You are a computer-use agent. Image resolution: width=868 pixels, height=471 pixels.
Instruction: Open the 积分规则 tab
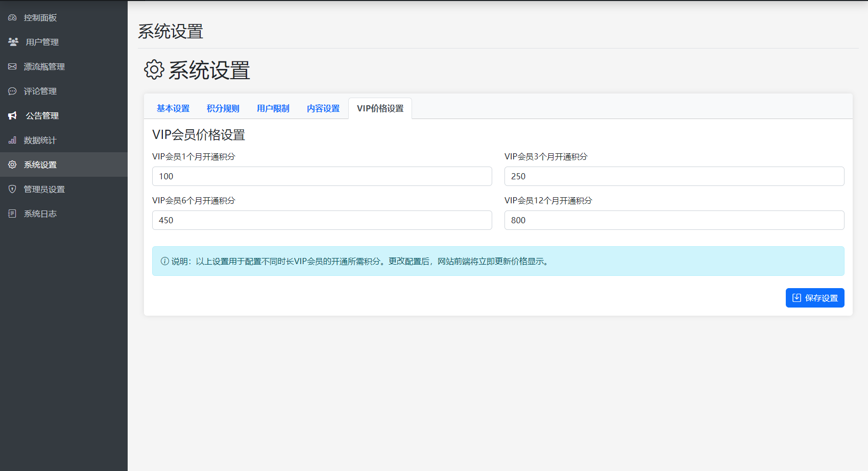pos(223,108)
